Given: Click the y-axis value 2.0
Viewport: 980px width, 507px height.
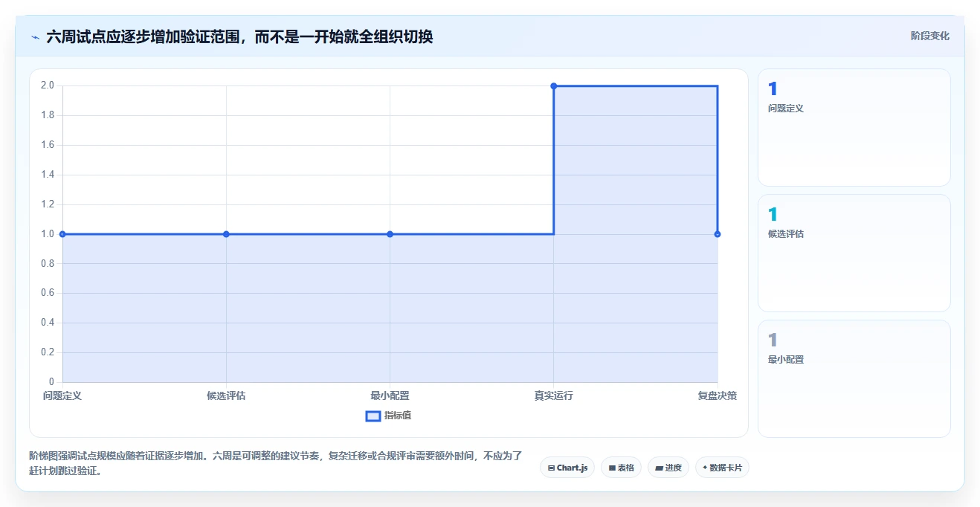Looking at the screenshot, I should pyautogui.click(x=48, y=85).
